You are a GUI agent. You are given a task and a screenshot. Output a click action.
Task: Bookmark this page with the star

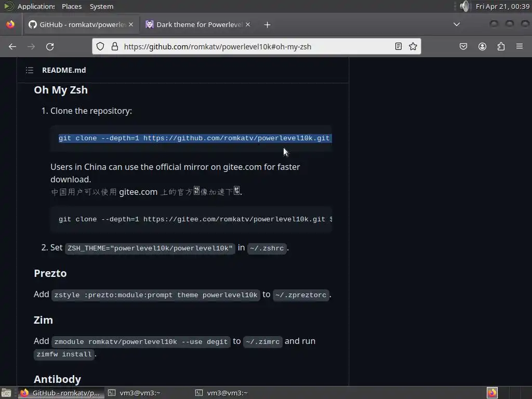pyautogui.click(x=413, y=46)
